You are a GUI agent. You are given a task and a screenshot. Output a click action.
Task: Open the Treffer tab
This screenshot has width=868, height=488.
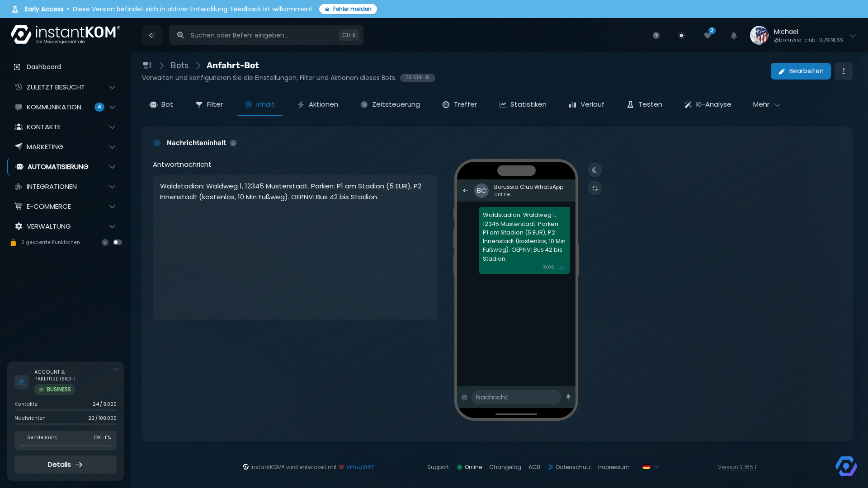459,105
